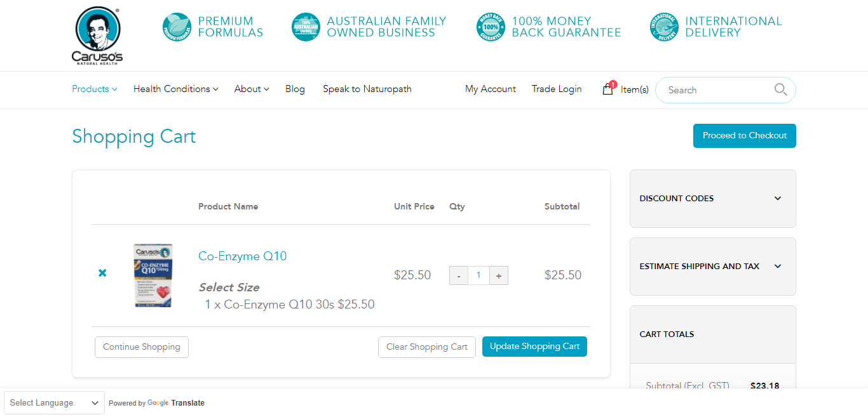Click Update Shopping Cart button

[535, 347]
